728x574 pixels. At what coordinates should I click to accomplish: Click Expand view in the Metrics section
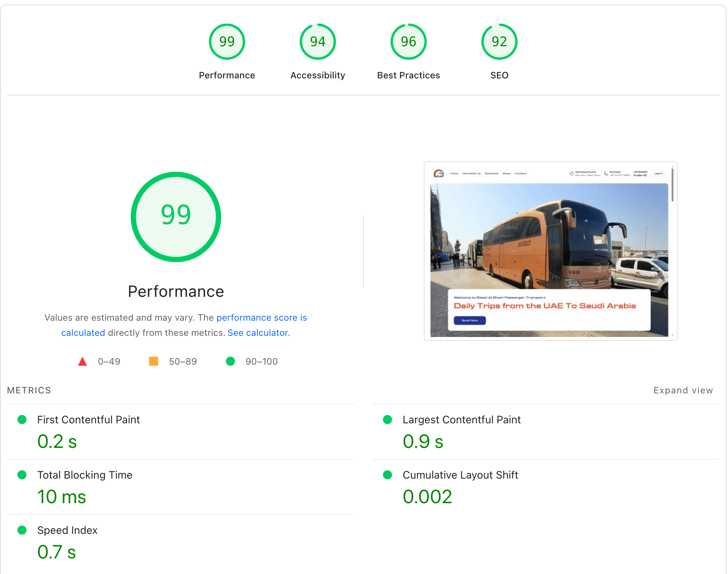pos(683,390)
